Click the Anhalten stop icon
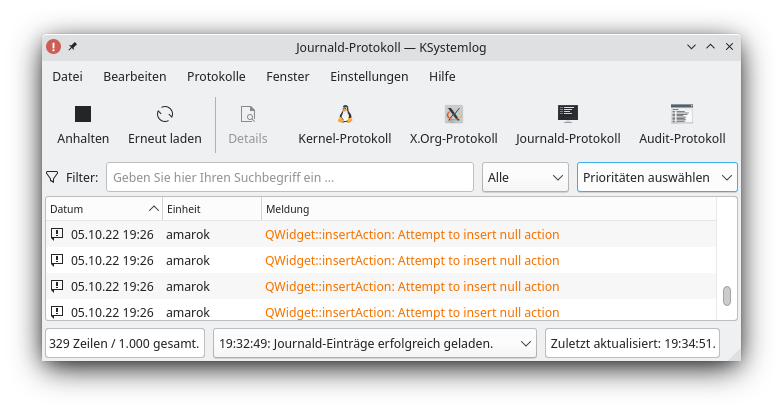This screenshot has width=783, height=411. [83, 115]
